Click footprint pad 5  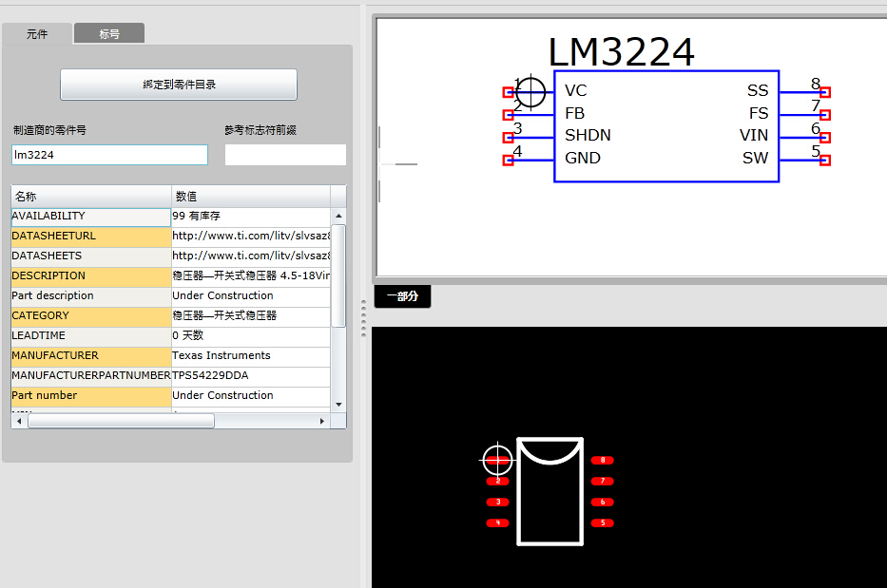(603, 523)
